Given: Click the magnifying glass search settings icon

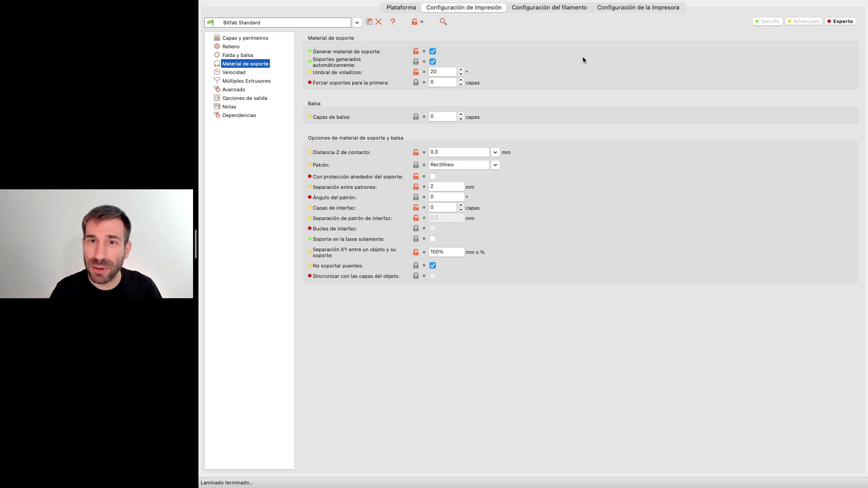Looking at the screenshot, I should pos(443,22).
